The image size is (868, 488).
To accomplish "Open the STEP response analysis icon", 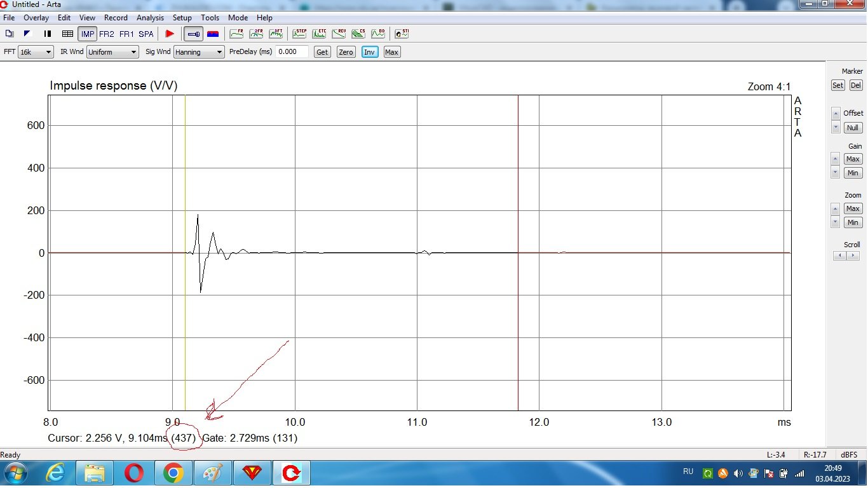I will [299, 34].
